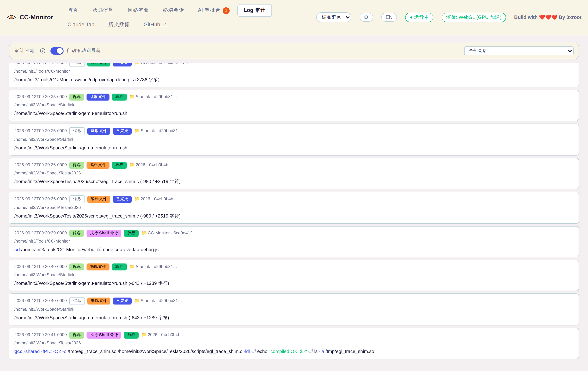This screenshot has width=588, height=371.
Task: Open the 全部会话 session filter dropdown
Action: [519, 51]
